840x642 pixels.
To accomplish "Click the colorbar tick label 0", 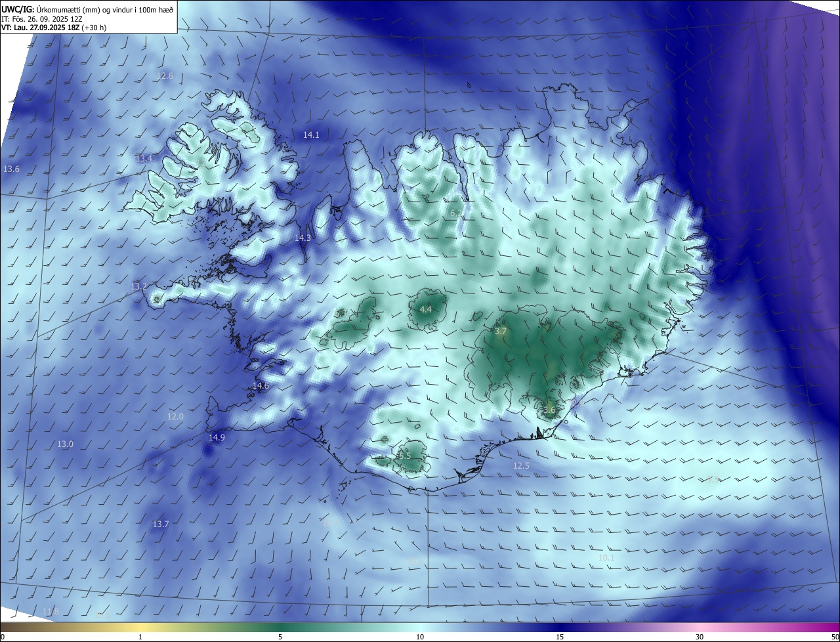I will [3, 637].
